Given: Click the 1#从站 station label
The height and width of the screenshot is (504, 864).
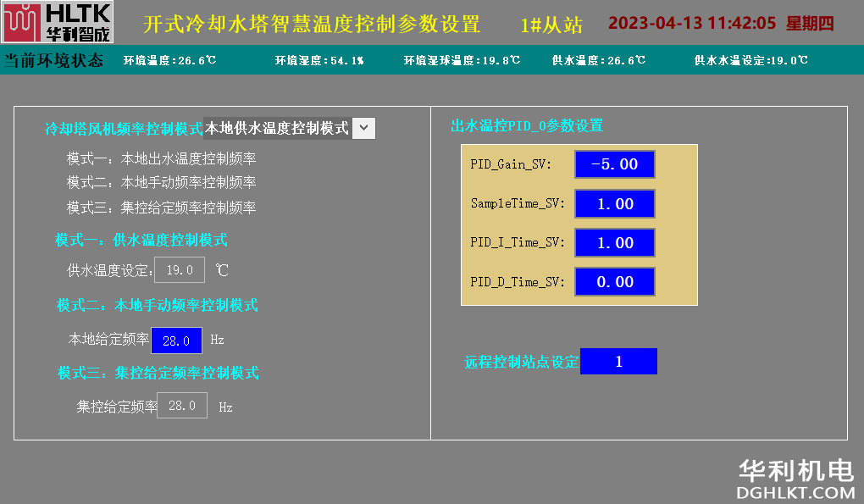Looking at the screenshot, I should (x=551, y=25).
